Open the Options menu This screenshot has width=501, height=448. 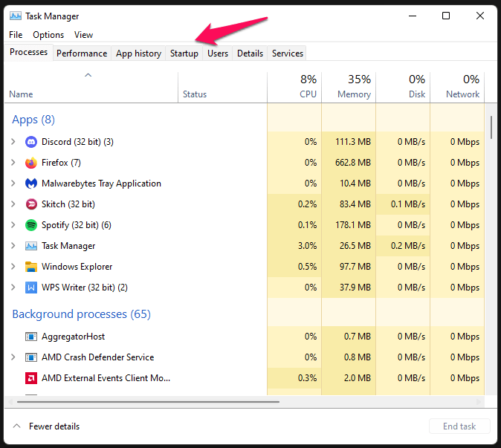[48, 35]
